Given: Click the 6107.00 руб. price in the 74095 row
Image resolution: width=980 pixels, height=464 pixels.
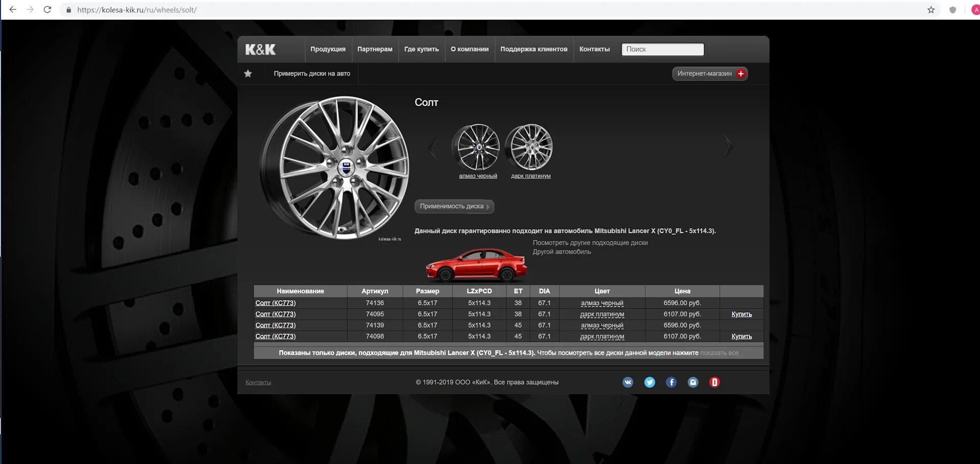Looking at the screenshot, I should pos(682,314).
